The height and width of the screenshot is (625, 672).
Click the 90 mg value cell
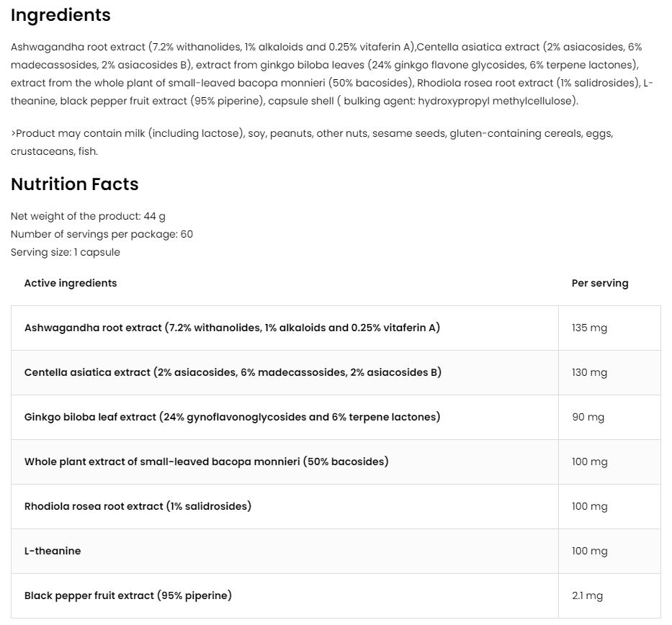588,417
